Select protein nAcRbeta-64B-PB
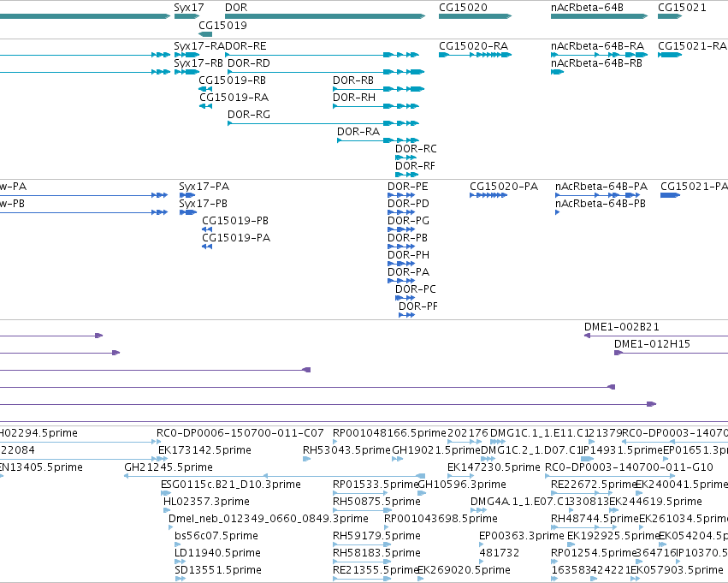The height and width of the screenshot is (583, 728). tap(600, 204)
